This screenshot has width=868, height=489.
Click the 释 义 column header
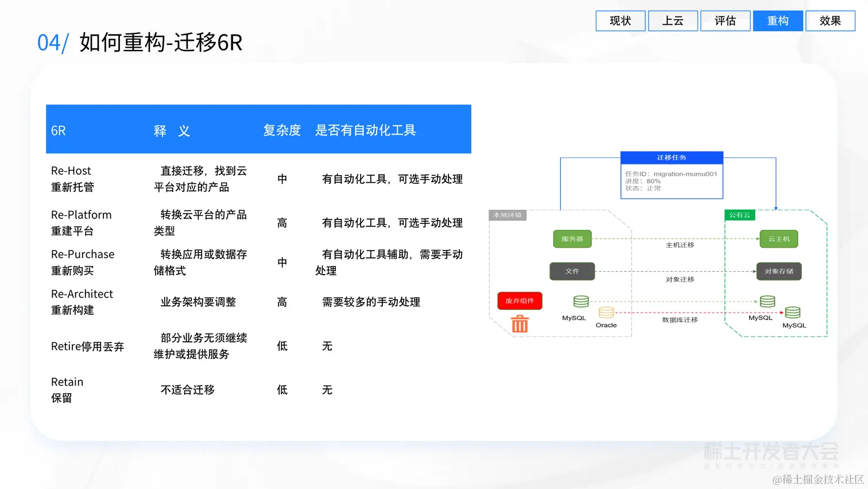pos(172,131)
